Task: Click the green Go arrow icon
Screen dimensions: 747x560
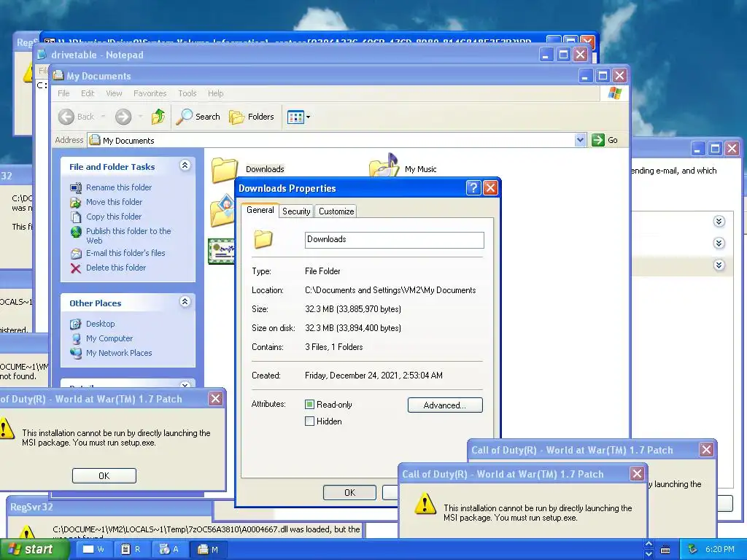Action: coord(597,140)
